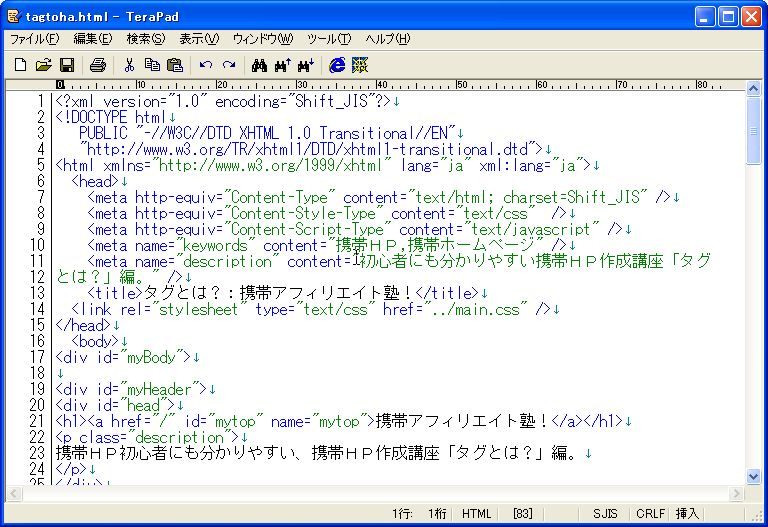Click vertical scrollbar up arrow

point(753,89)
